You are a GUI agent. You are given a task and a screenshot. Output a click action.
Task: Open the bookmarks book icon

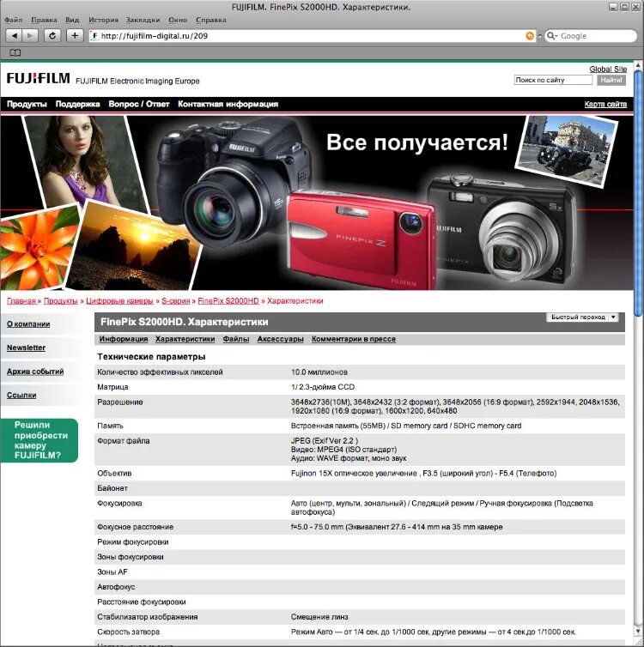[15, 53]
